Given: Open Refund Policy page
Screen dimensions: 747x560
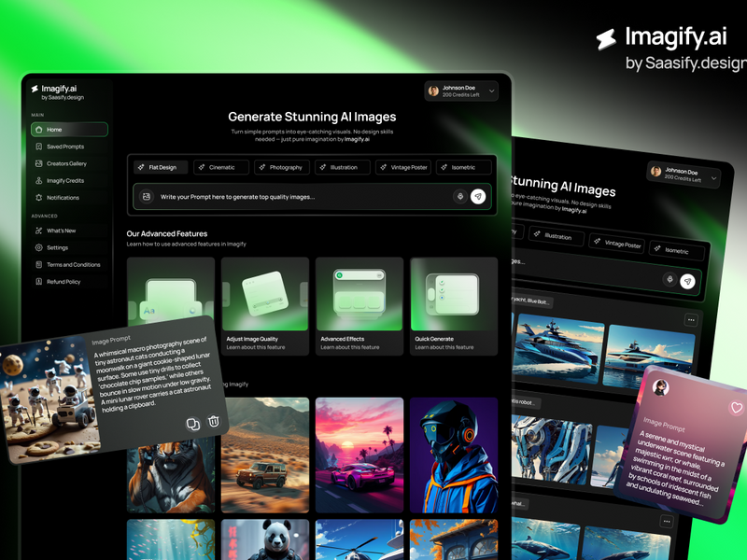Looking at the screenshot, I should point(69,282).
